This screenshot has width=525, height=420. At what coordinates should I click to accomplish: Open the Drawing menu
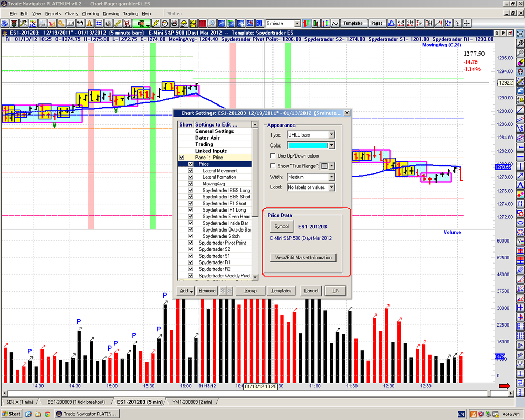[x=111, y=14]
